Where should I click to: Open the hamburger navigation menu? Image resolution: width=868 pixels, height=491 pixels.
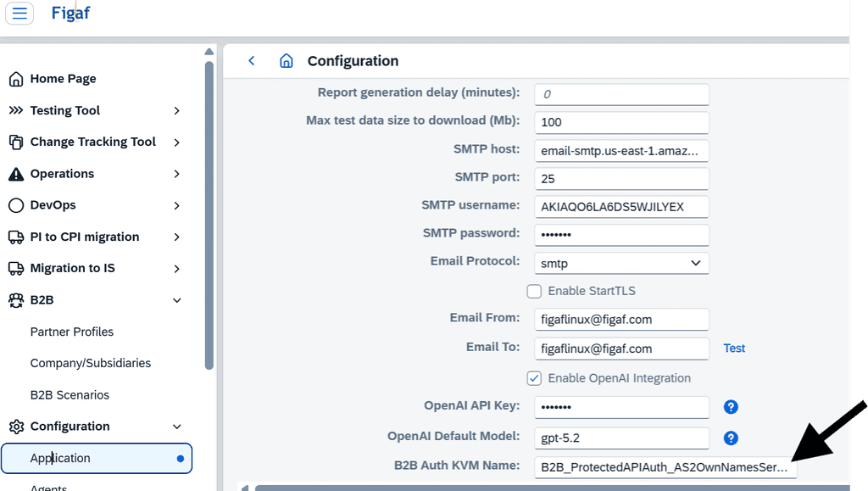19,13
